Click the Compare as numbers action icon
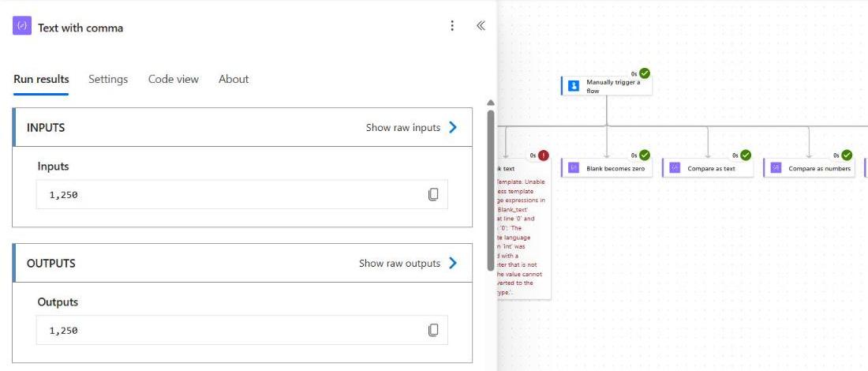Image resolution: width=868 pixels, height=371 pixels. pyautogui.click(x=776, y=168)
